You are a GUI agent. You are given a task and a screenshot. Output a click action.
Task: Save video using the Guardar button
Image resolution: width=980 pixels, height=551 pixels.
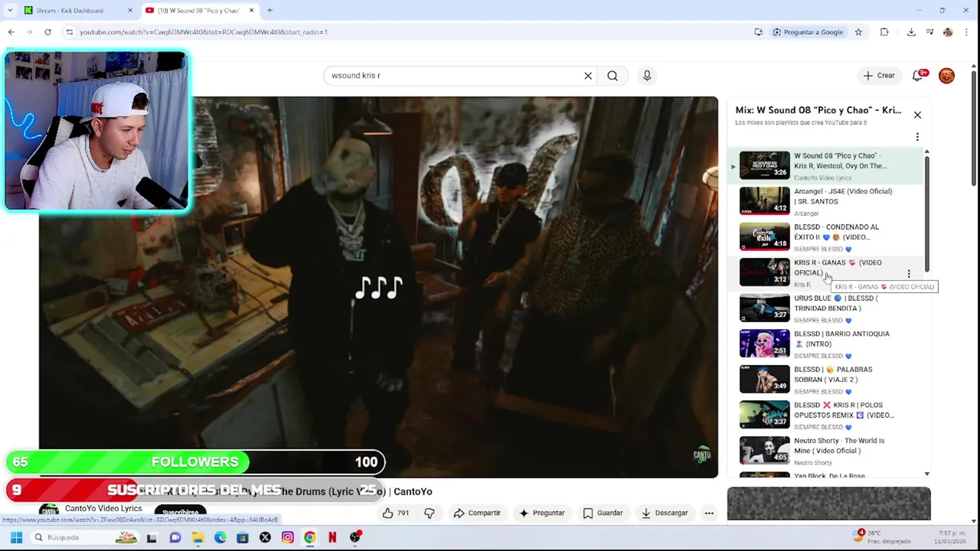603,513
